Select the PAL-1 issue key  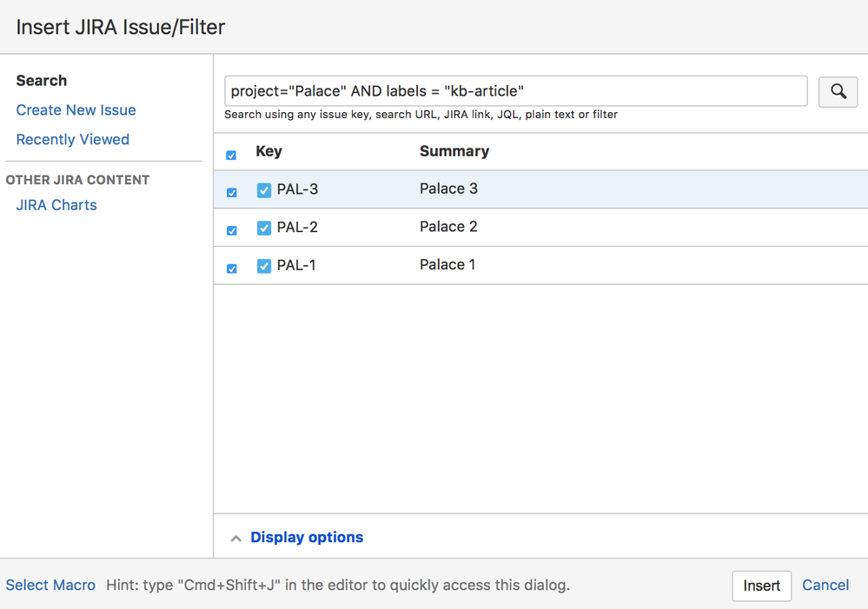296,266
